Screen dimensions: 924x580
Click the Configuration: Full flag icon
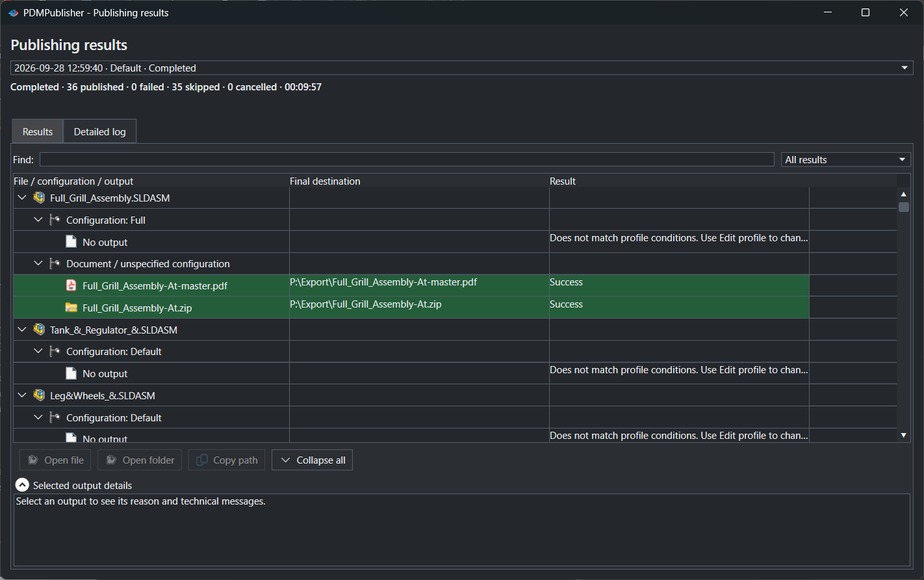point(55,220)
